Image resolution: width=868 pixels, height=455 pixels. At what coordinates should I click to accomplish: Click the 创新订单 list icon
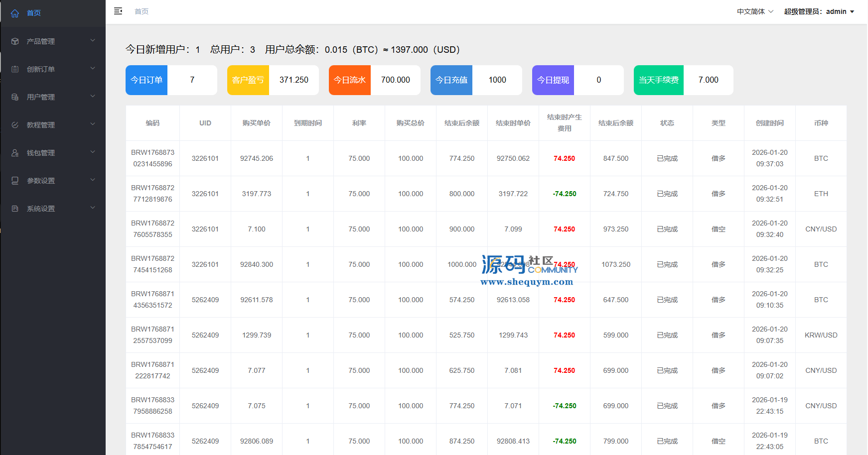click(x=15, y=69)
